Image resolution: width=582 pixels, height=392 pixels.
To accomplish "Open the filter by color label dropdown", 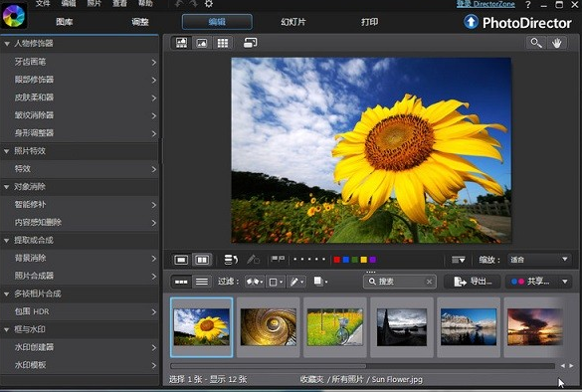I will [x=276, y=282].
